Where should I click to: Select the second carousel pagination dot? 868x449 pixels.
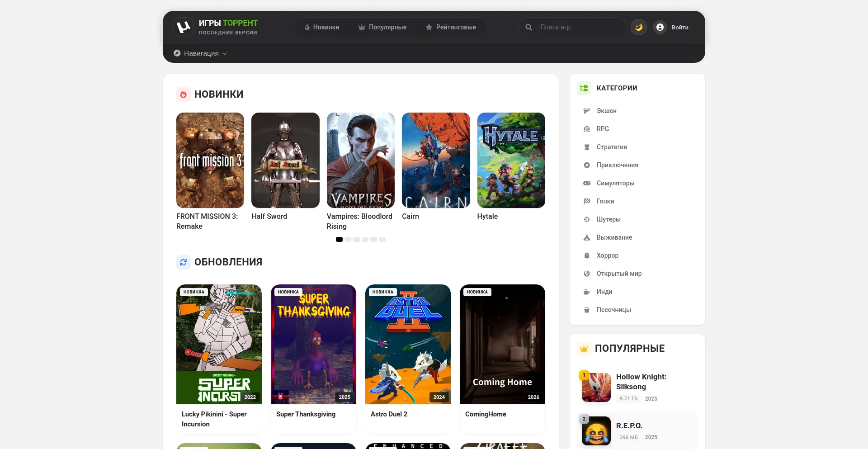(x=348, y=239)
